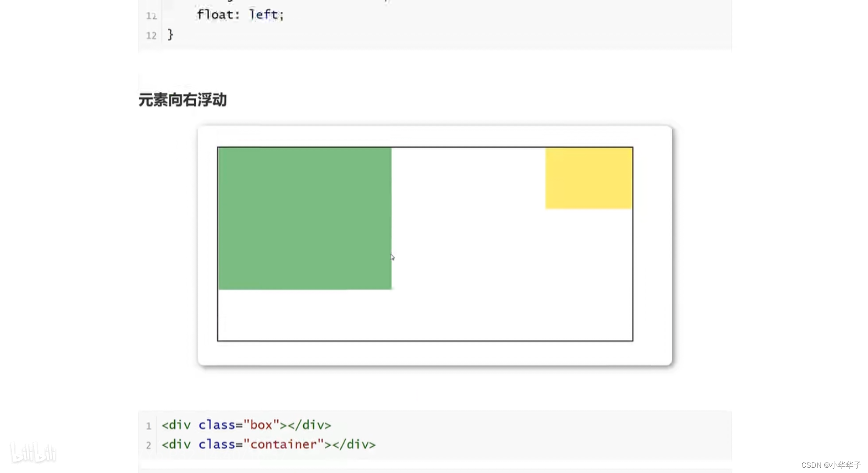868x473 pixels.
Task: Click the green floated box in demo
Action: tap(305, 219)
